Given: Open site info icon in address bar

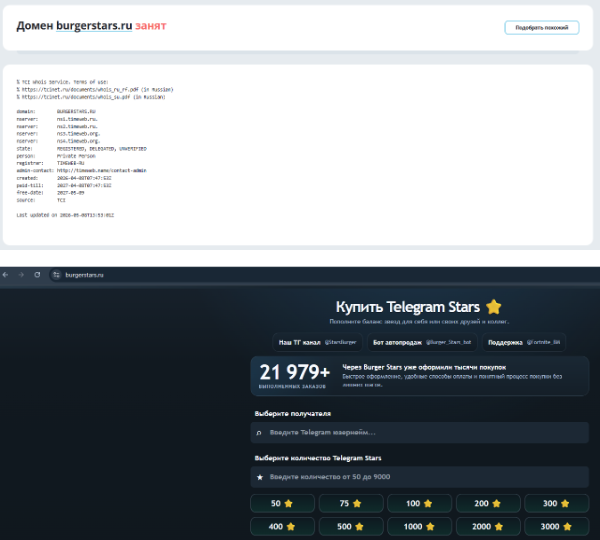Looking at the screenshot, I should (x=56, y=275).
